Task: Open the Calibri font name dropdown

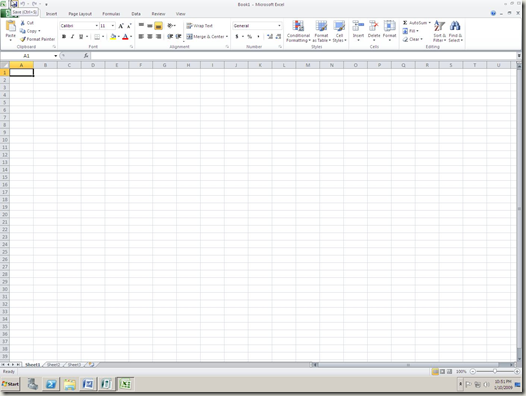Action: pyautogui.click(x=97, y=26)
